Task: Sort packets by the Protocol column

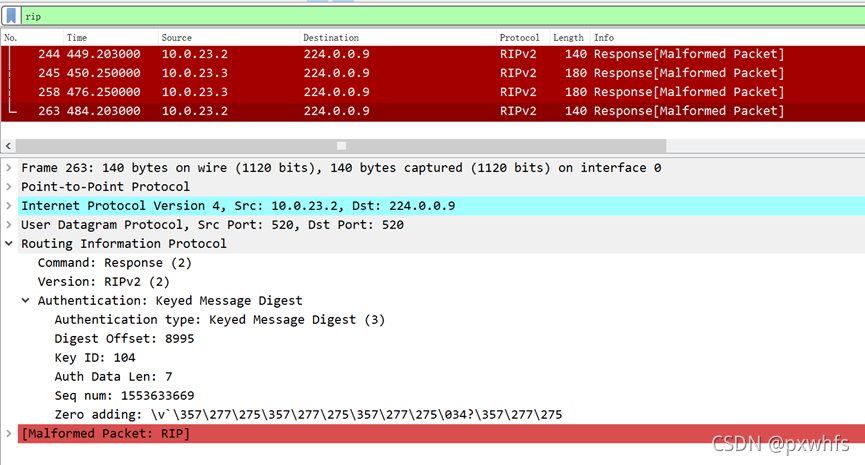Action: [x=522, y=38]
